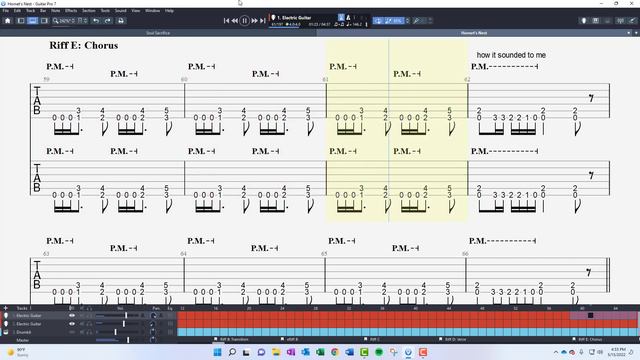
Task: Click the 'how it sounded to me' text
Action: pos(511,55)
